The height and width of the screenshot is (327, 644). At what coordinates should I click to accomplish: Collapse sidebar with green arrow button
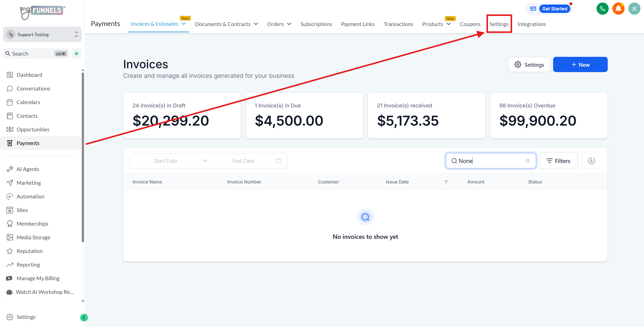[84, 317]
